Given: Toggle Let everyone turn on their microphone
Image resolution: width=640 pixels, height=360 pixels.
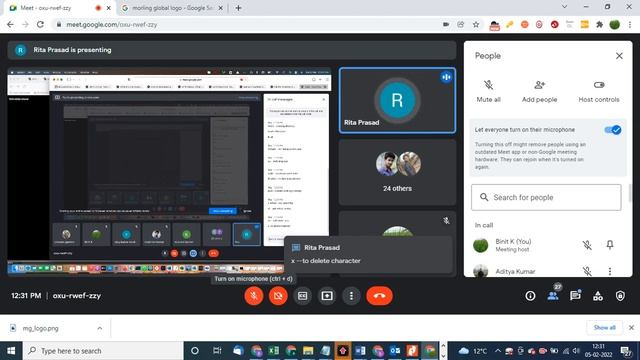Looking at the screenshot, I should 613,130.
